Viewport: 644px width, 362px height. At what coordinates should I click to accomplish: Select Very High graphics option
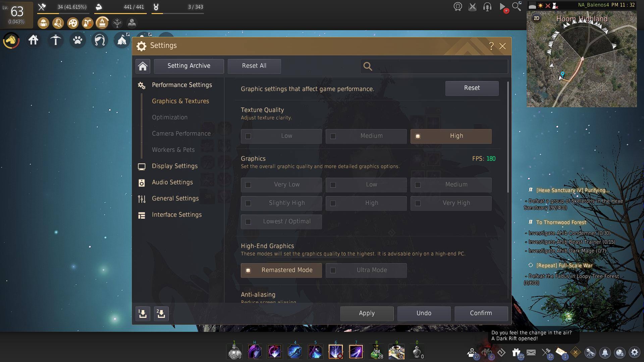[x=451, y=203]
